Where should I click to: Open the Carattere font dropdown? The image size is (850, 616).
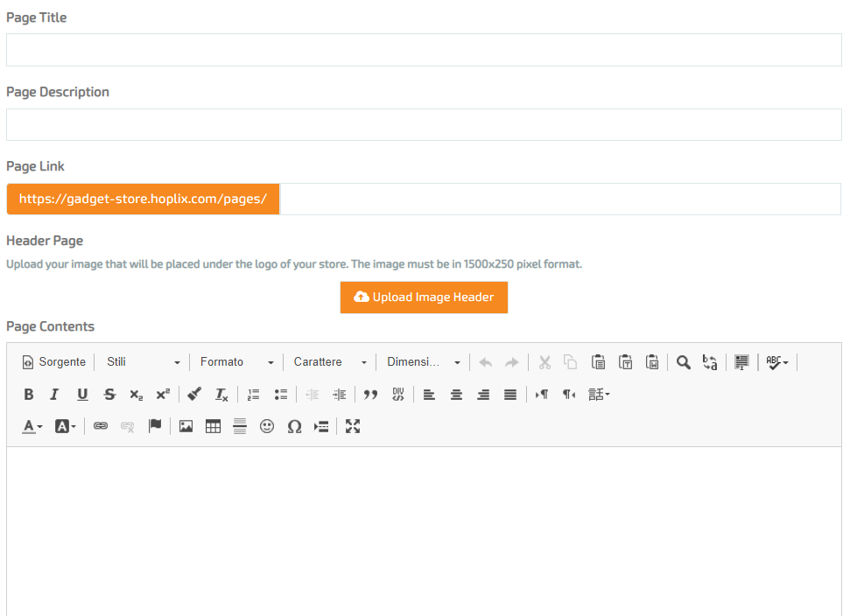point(330,362)
